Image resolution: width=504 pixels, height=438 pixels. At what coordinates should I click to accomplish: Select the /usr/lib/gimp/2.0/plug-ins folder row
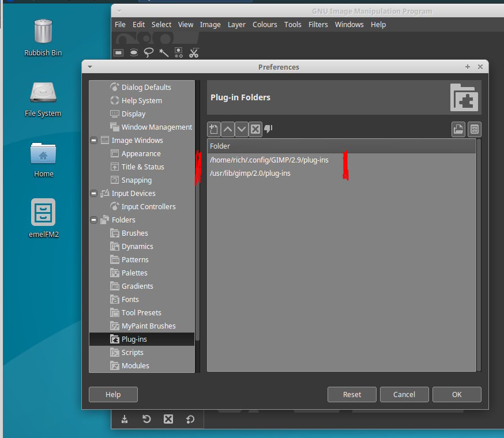coord(341,173)
